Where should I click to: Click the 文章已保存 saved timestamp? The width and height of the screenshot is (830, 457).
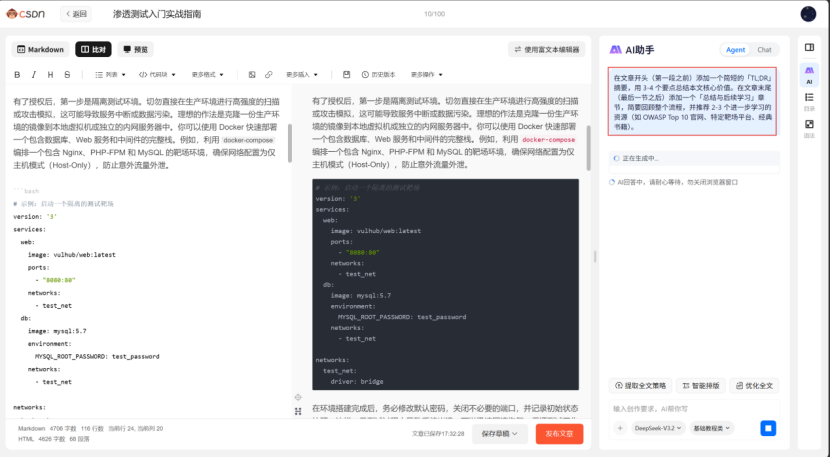(438, 434)
